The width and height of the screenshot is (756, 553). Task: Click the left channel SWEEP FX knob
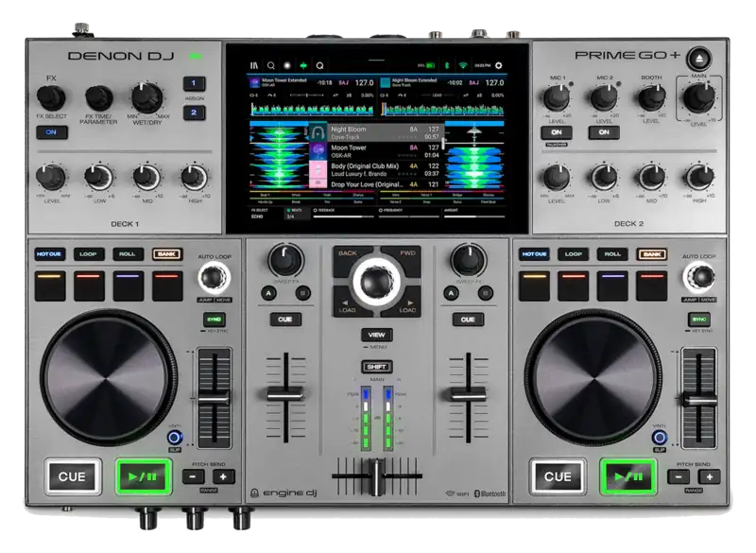[x=285, y=260]
